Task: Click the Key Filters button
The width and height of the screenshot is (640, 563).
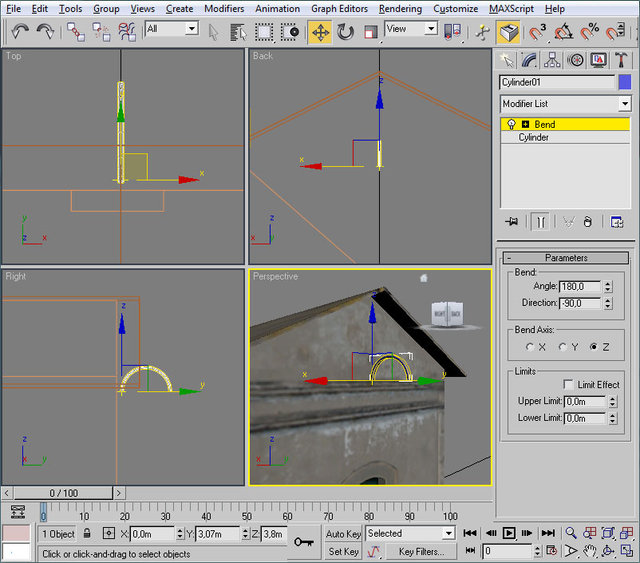Action: pyautogui.click(x=421, y=551)
